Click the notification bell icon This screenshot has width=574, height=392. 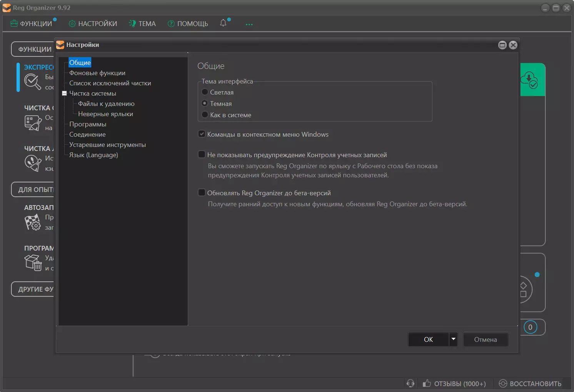(x=223, y=23)
